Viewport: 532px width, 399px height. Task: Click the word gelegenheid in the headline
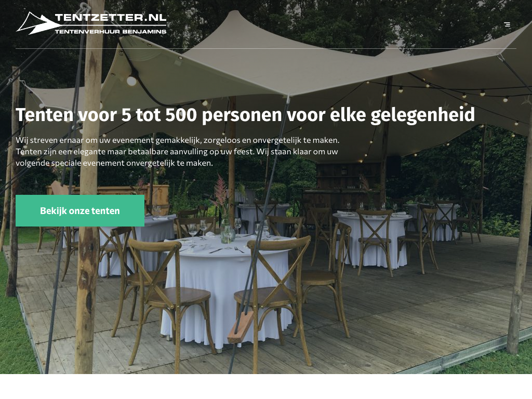coord(422,115)
